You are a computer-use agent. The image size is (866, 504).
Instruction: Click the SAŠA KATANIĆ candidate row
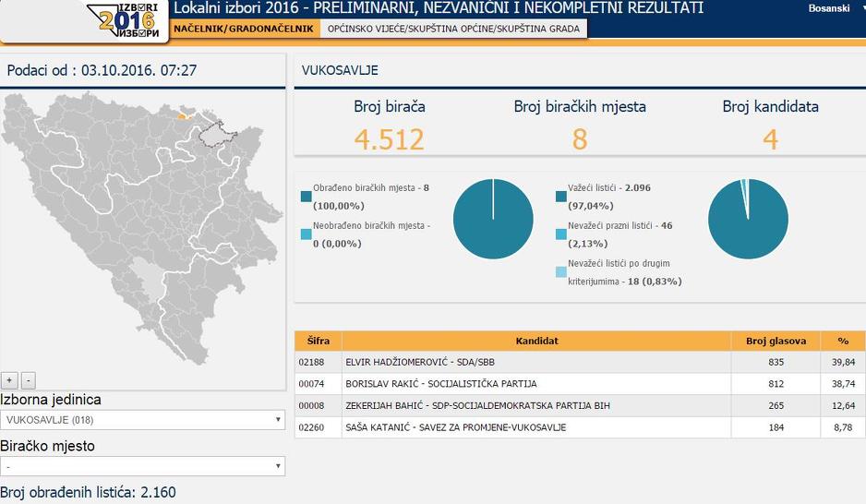point(535,427)
